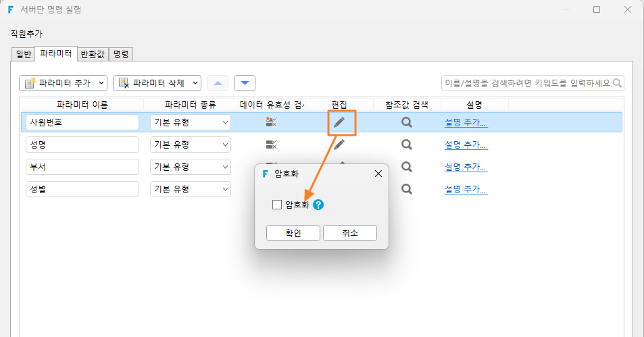Edit the 성명 parameter with pencil icon
The image size is (644, 337).
click(x=339, y=144)
